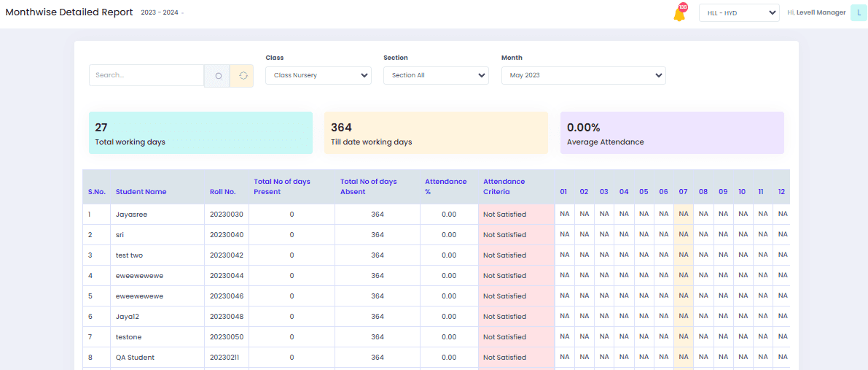Click the Average Attendance card

672,133
